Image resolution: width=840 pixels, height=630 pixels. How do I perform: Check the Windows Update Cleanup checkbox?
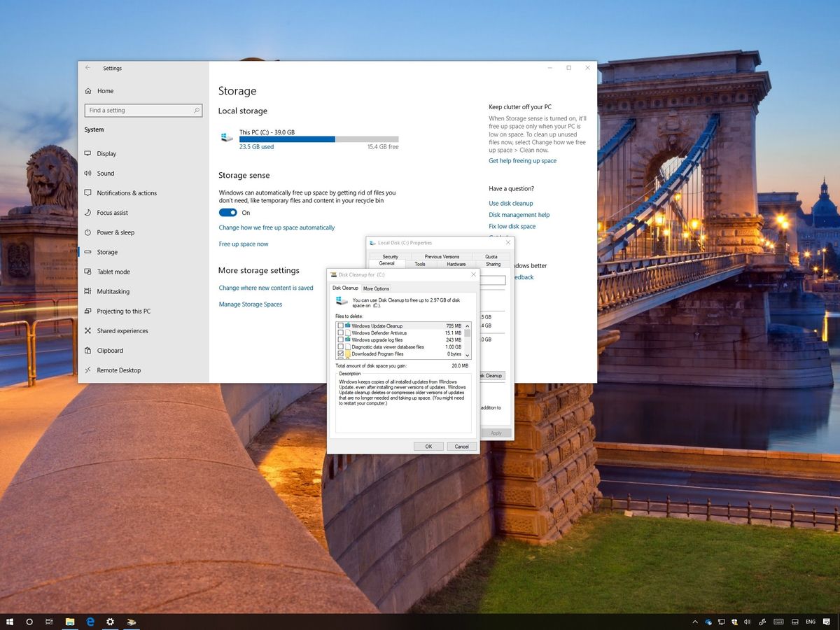coord(340,325)
